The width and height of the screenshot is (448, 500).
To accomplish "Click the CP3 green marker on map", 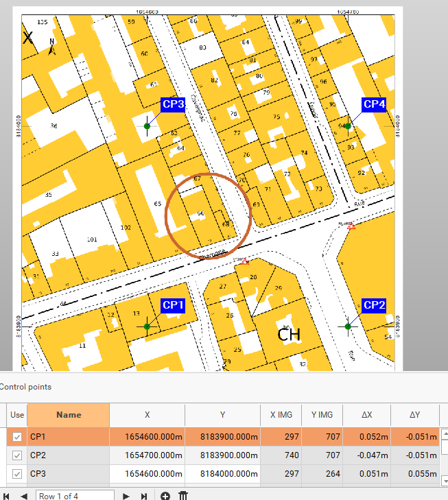I will 148,126.
